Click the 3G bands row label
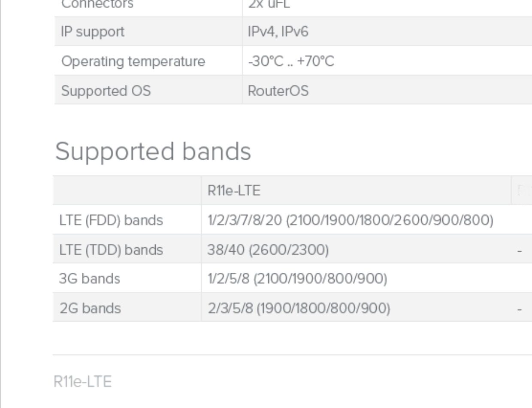This screenshot has width=532, height=408. 90,279
